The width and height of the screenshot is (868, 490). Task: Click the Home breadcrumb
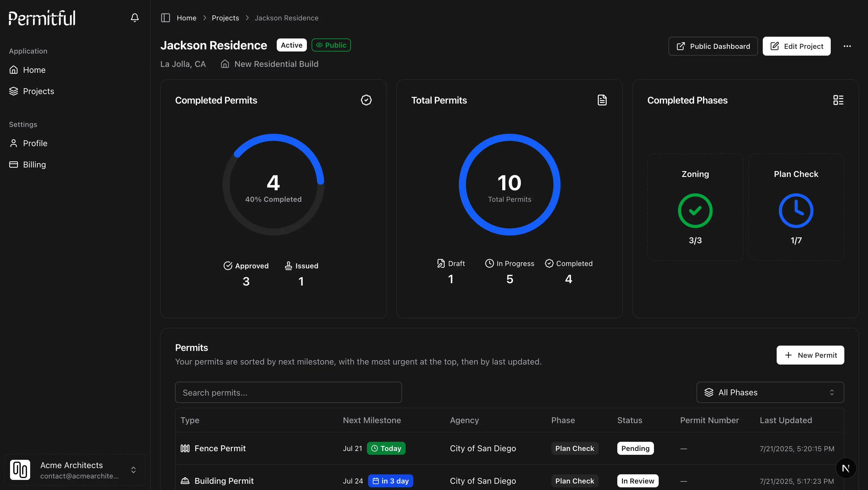point(186,18)
